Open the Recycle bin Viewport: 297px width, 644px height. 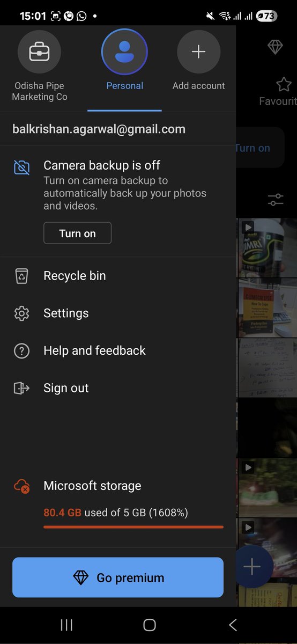118,276
